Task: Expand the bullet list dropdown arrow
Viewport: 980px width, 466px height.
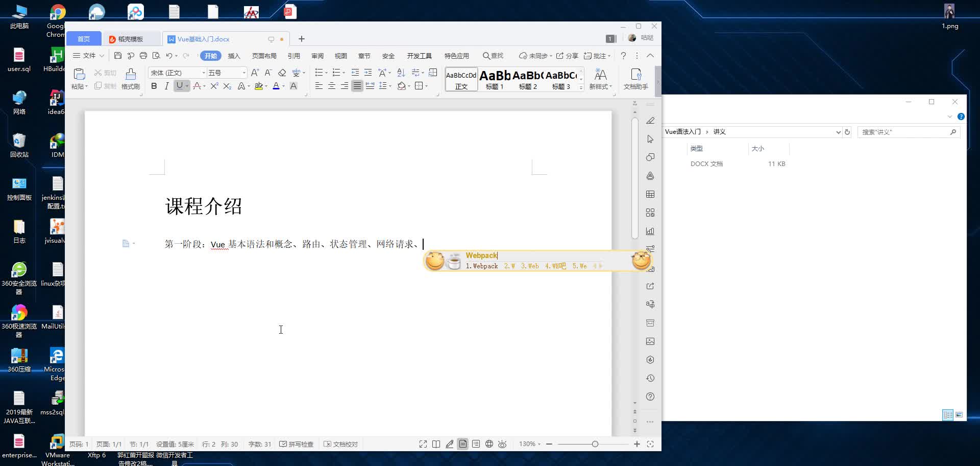Action: (x=326, y=73)
